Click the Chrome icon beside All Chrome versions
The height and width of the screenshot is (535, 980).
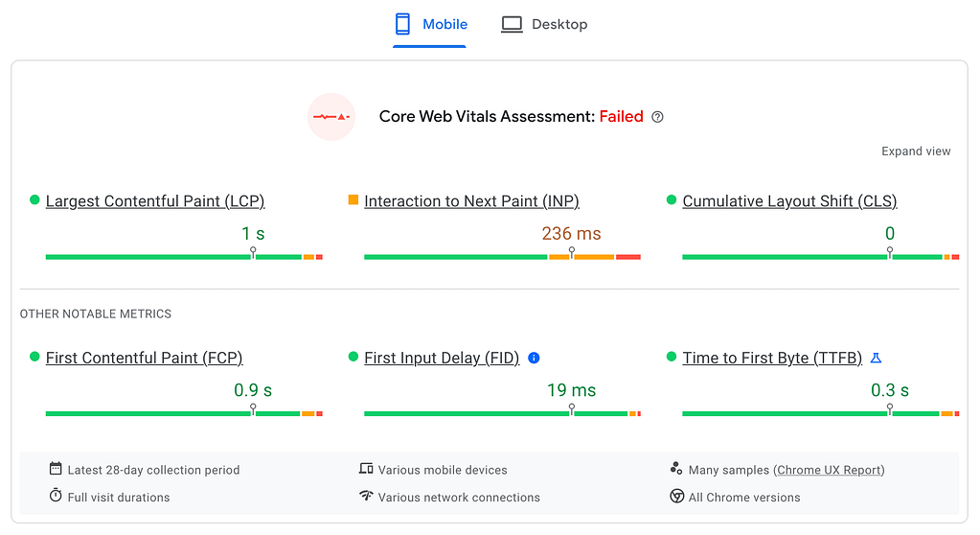(x=677, y=497)
